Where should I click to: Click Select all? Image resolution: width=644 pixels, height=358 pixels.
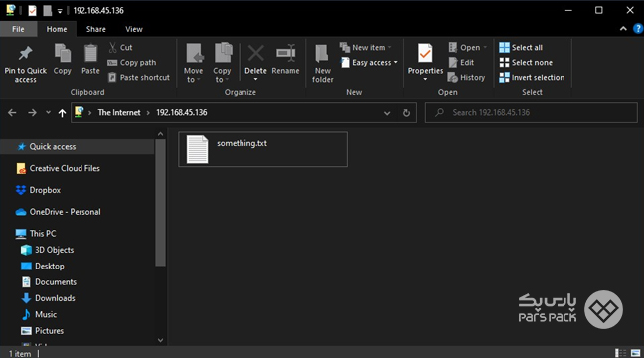pyautogui.click(x=521, y=48)
